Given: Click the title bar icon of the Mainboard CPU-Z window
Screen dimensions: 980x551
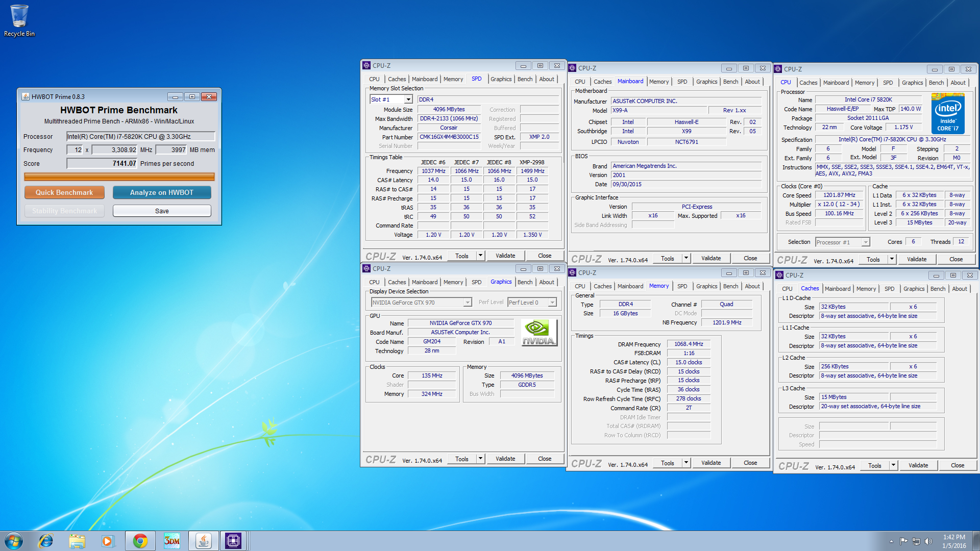Looking at the screenshot, I should 573,68.
